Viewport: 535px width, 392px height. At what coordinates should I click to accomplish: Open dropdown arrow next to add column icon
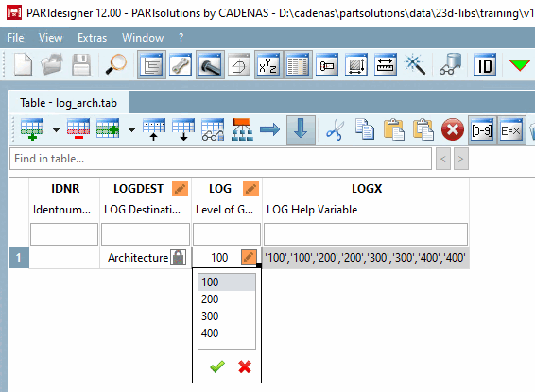point(131,129)
